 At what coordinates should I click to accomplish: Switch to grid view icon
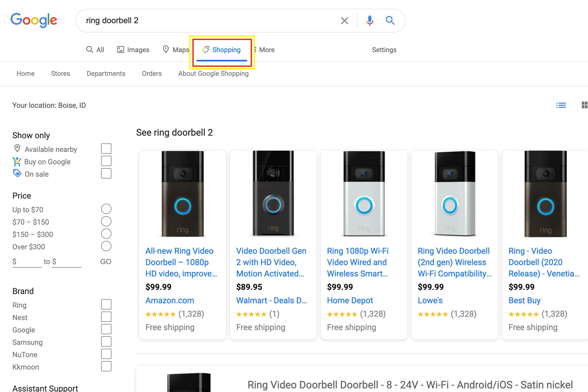(x=584, y=105)
